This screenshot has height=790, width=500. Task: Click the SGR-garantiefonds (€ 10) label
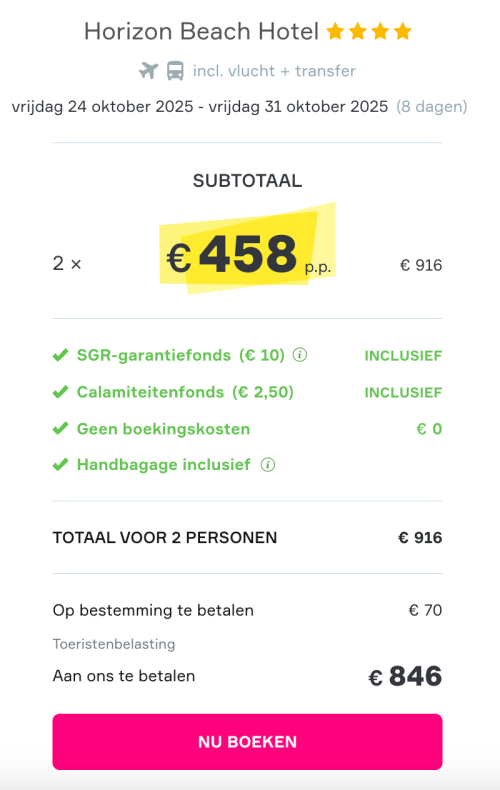coord(180,355)
